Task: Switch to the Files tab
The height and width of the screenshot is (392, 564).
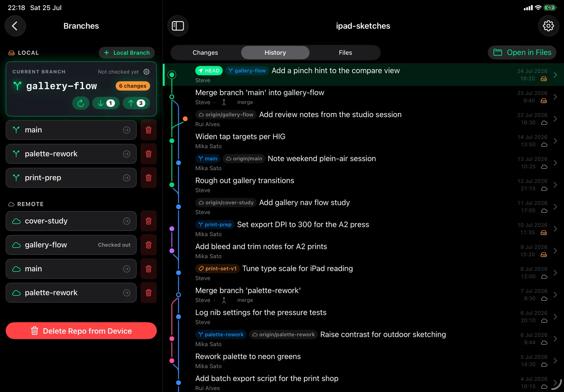Action: pos(345,53)
